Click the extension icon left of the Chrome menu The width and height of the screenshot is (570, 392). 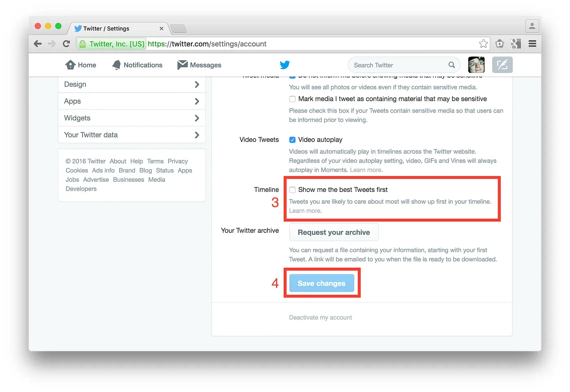tap(516, 44)
